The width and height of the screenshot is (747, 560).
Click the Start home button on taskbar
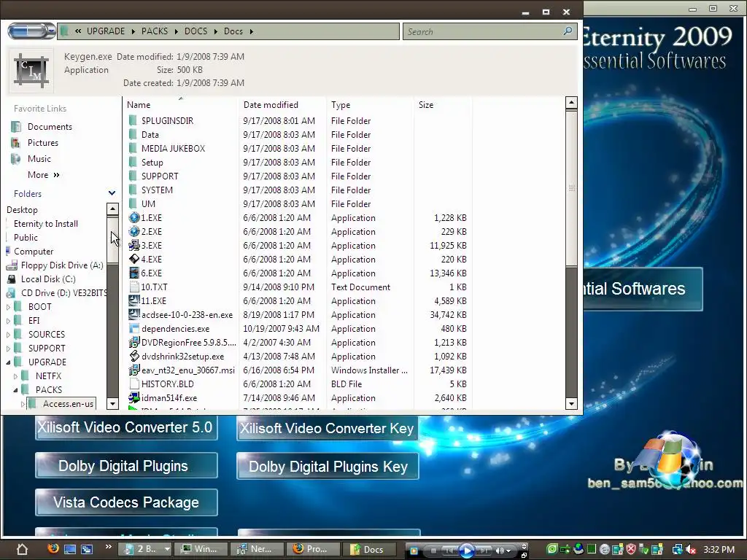pos(22,549)
